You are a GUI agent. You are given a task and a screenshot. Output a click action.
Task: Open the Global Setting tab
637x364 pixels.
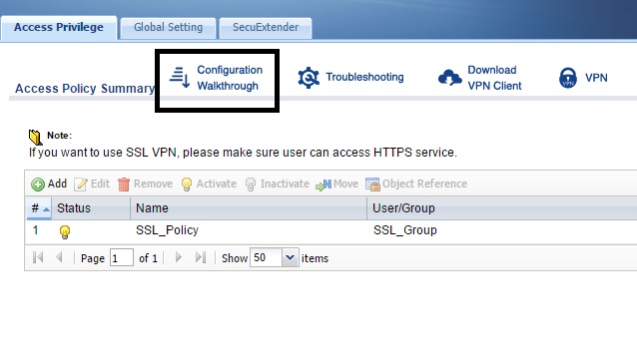168,28
